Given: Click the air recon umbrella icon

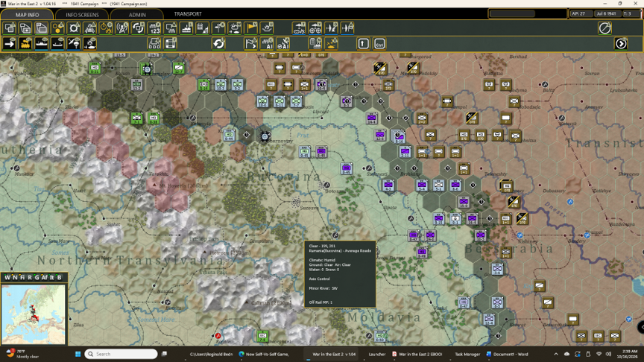Looking at the screenshot, I should [x=299, y=28].
